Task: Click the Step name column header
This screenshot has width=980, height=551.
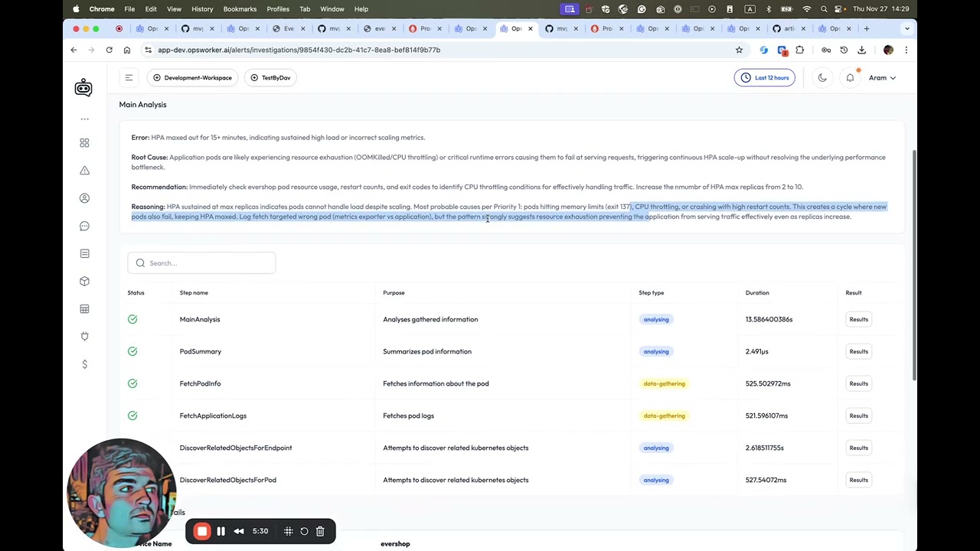Action: coord(194,292)
